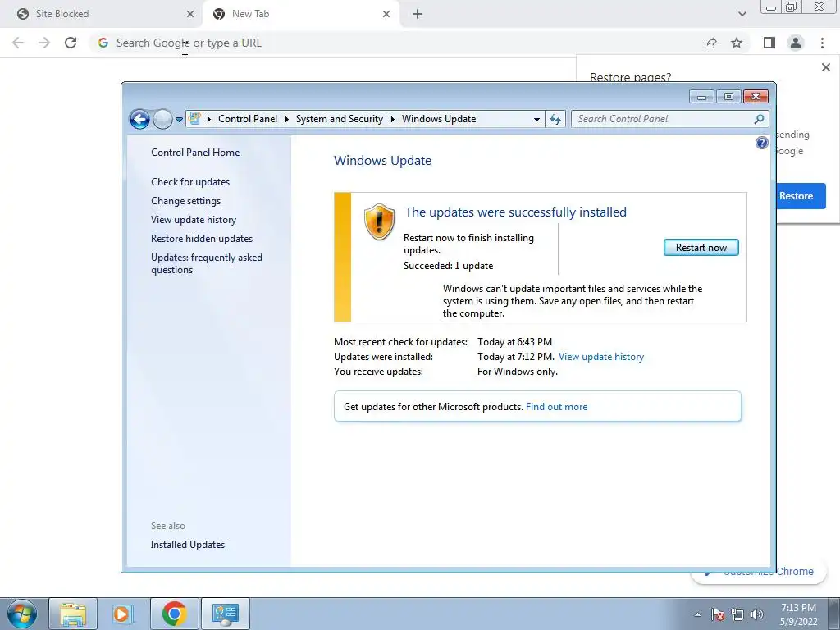Maximize the Windows Update window
840x630 pixels.
(728, 97)
